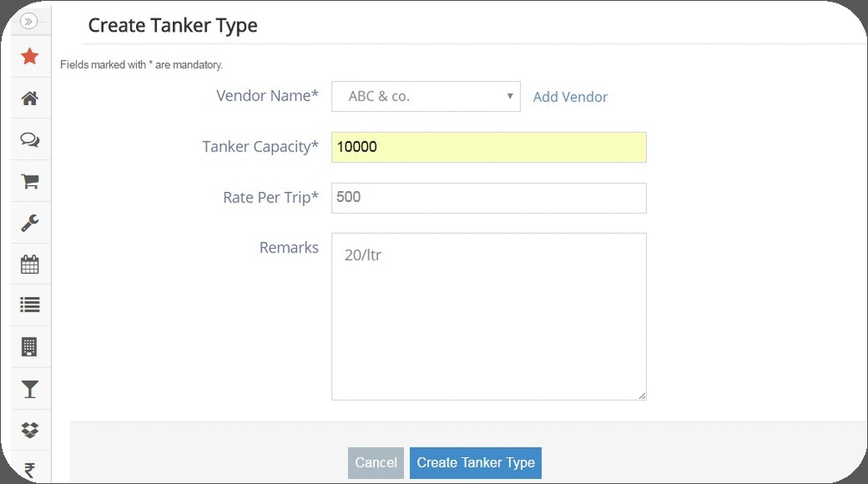The image size is (868, 484).
Task: Expand the sidebar with the double-chevron button
Action: 29,22
